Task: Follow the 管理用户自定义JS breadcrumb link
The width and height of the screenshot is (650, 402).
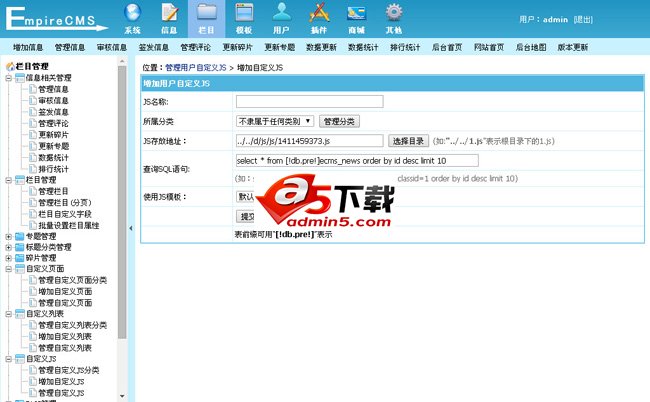Action: [x=196, y=68]
